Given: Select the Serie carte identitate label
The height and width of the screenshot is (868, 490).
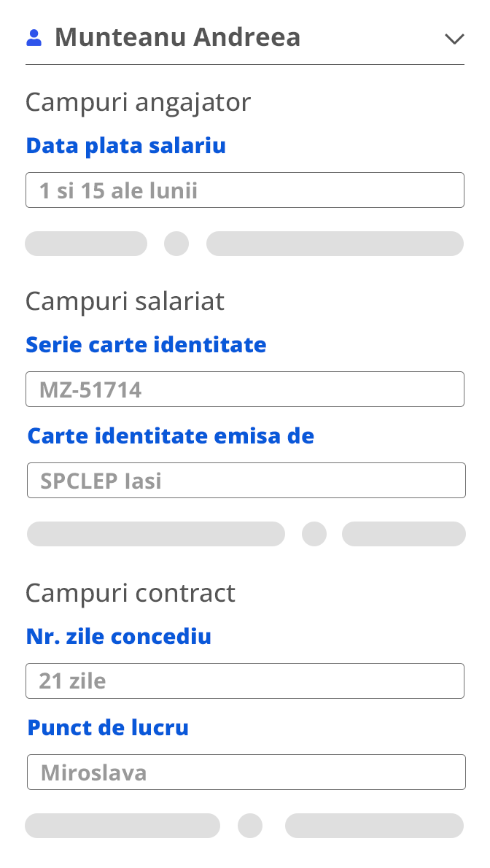Looking at the screenshot, I should [146, 344].
